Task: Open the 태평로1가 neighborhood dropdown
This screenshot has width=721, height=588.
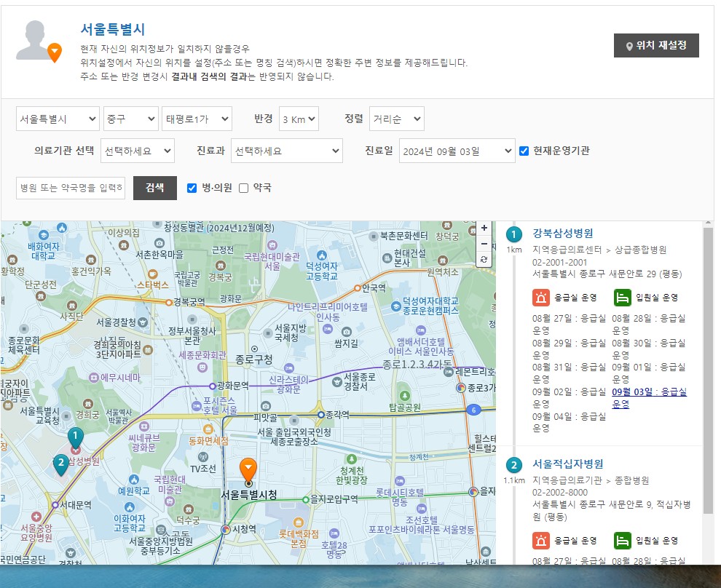Action: point(197,119)
